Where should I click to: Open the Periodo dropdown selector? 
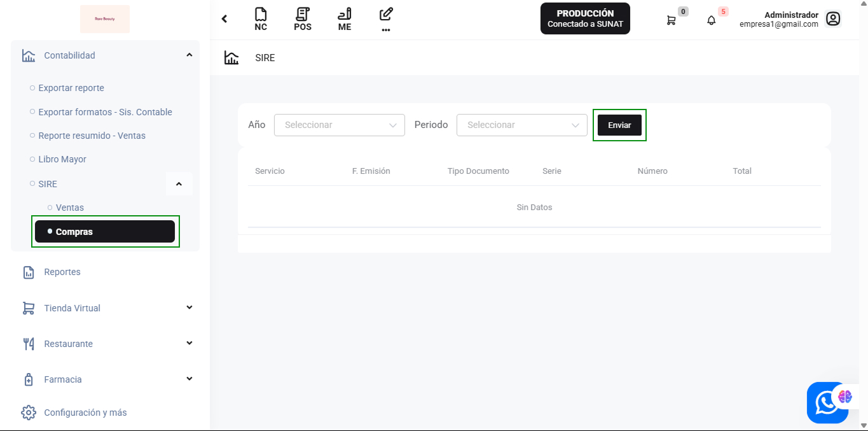pos(521,125)
